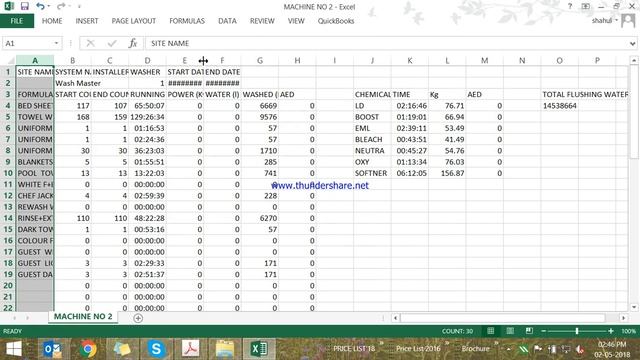This screenshot has height=360, width=640.
Task: Expand the Name Box dropdown arrow
Action: (x=56, y=43)
